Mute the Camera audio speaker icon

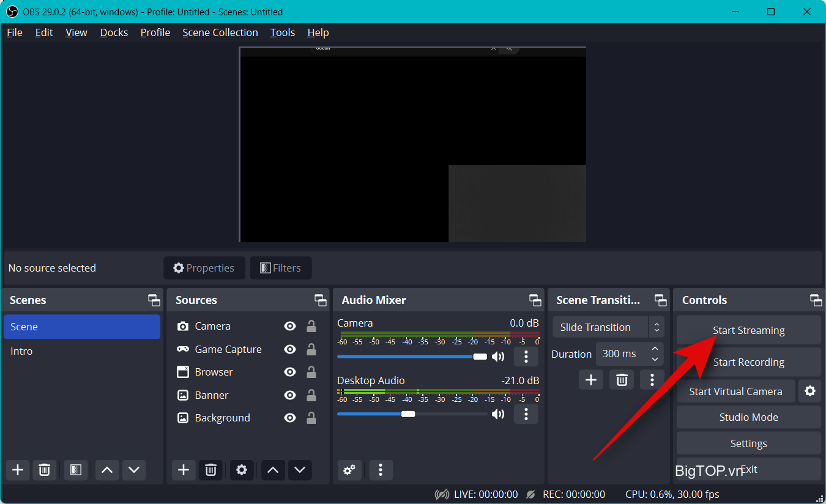(498, 357)
